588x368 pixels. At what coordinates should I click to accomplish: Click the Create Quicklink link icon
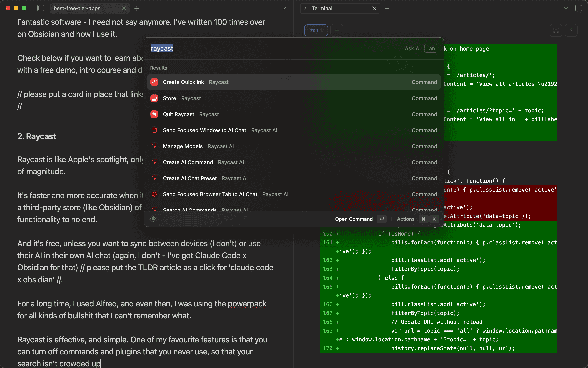point(154,82)
